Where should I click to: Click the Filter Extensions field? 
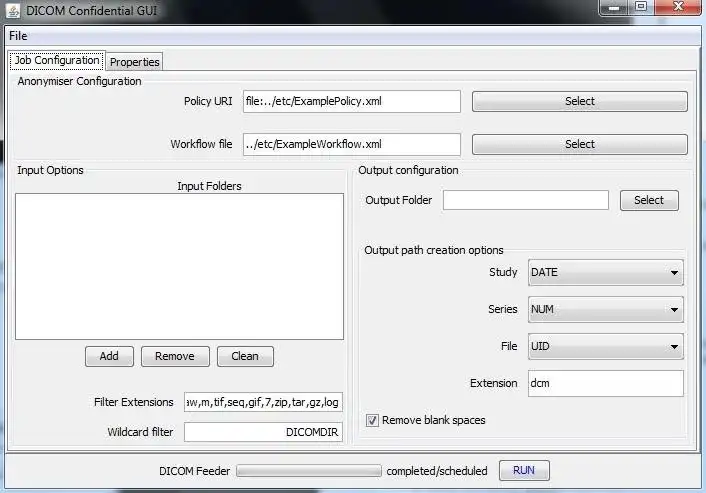[x=263, y=402]
